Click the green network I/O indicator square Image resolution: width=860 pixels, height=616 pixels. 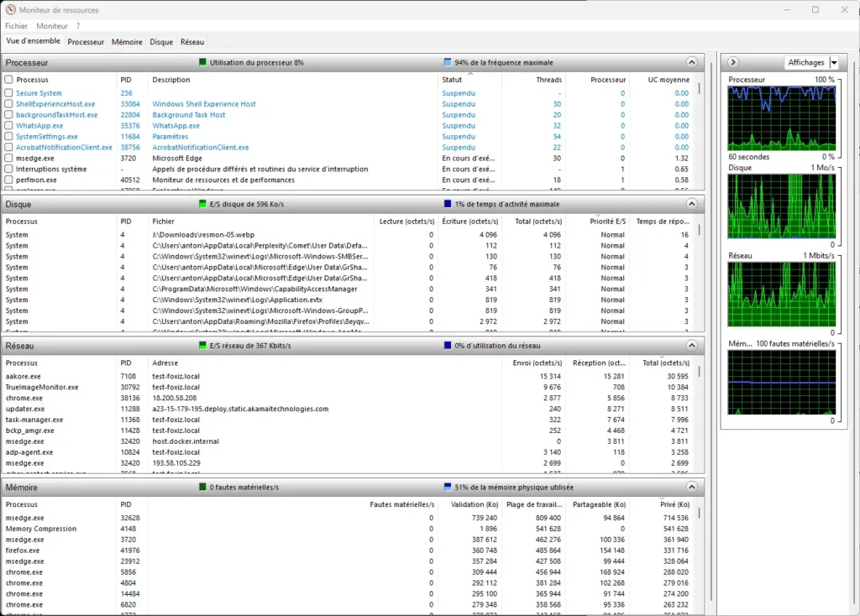tap(202, 345)
